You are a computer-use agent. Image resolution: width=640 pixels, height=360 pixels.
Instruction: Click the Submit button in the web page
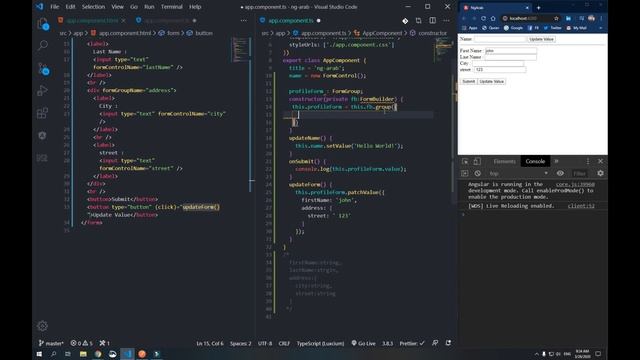[469, 82]
